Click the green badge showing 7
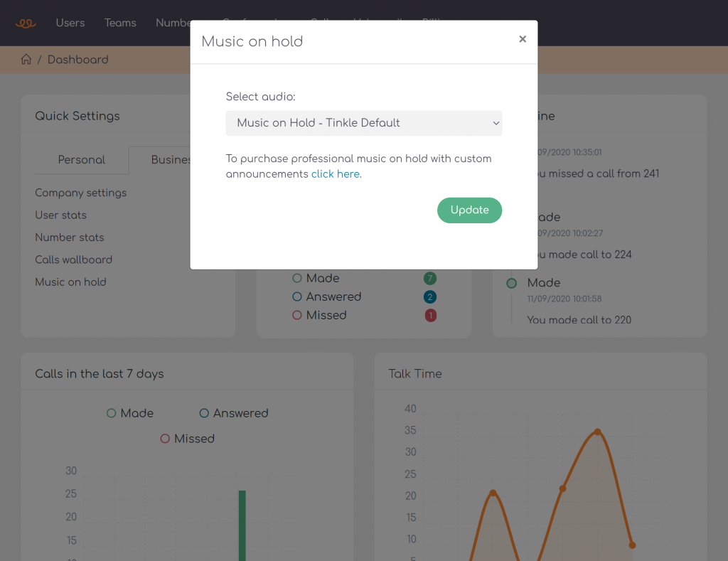This screenshot has height=561, width=728. tap(430, 279)
